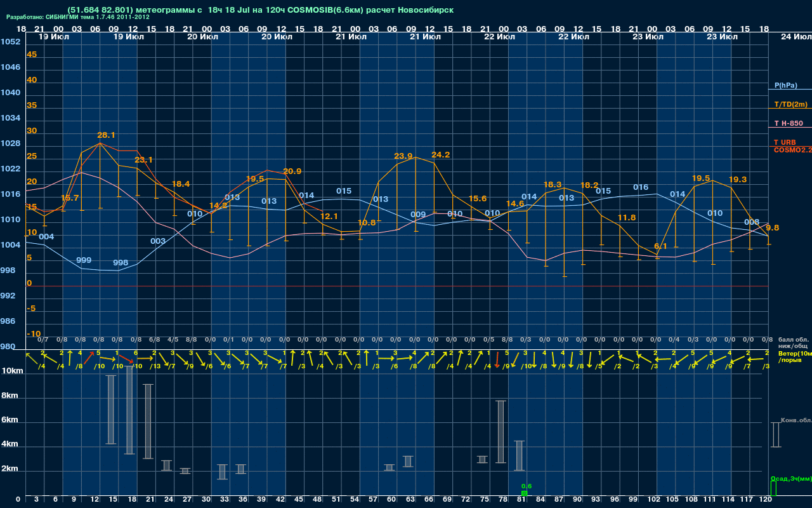812x508 pixels.
Task: Click the -10 temperature axis value
Action: click(34, 334)
